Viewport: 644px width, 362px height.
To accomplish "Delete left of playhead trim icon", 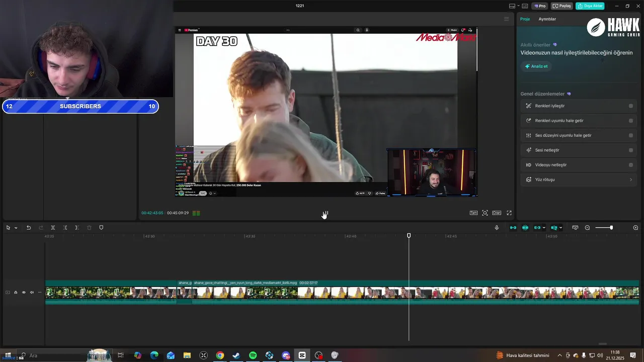I will (x=65, y=228).
